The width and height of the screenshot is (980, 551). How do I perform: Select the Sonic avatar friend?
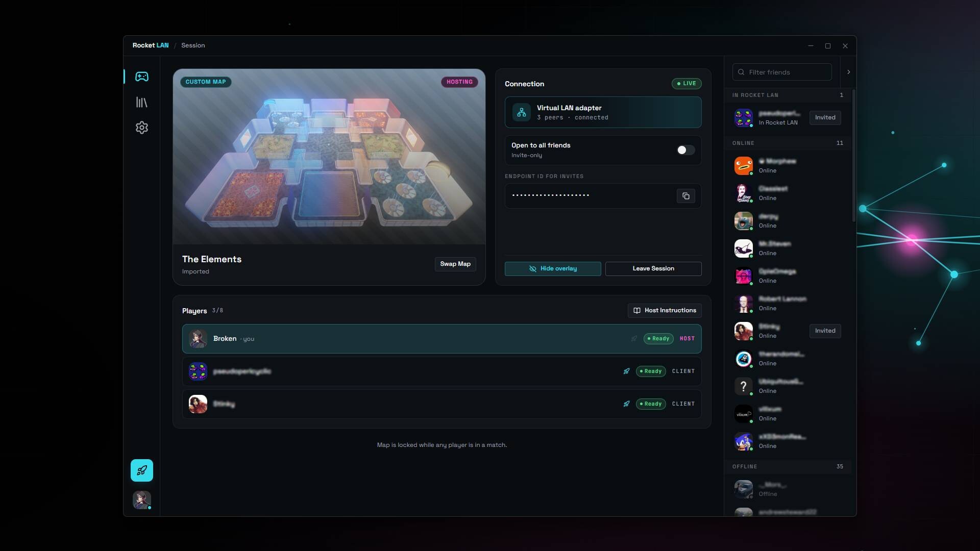point(743,441)
